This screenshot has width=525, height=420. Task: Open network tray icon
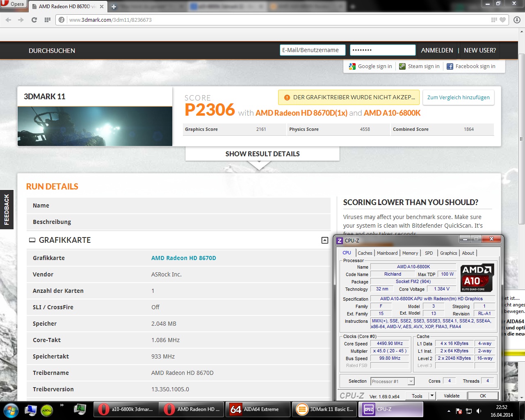click(x=469, y=411)
